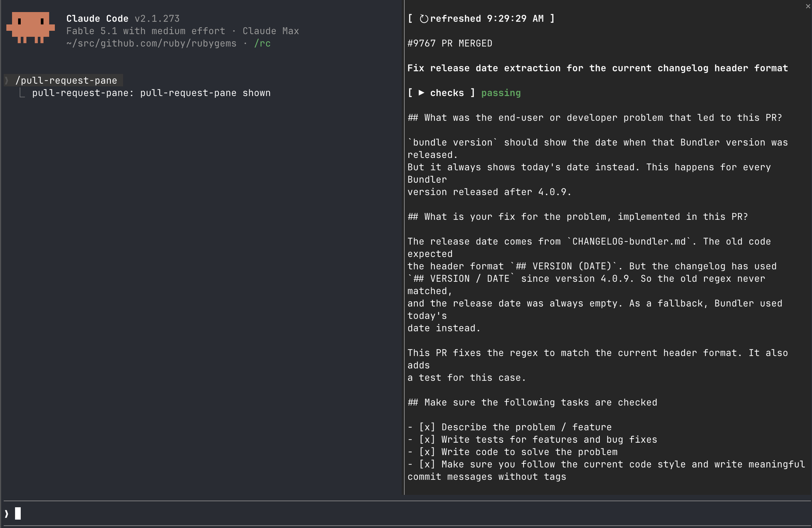
Task: Select the /pull-request-pane command line
Action: (66, 80)
